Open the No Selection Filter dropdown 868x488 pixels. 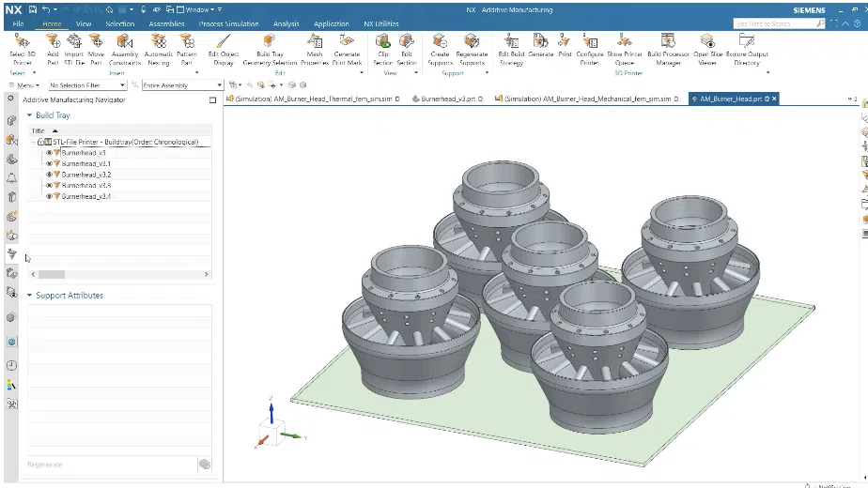pos(87,85)
